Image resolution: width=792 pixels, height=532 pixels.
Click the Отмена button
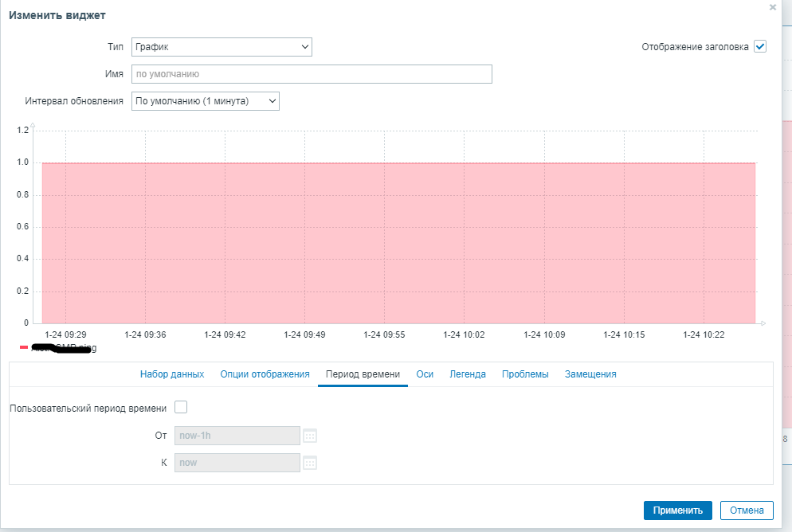(747, 510)
